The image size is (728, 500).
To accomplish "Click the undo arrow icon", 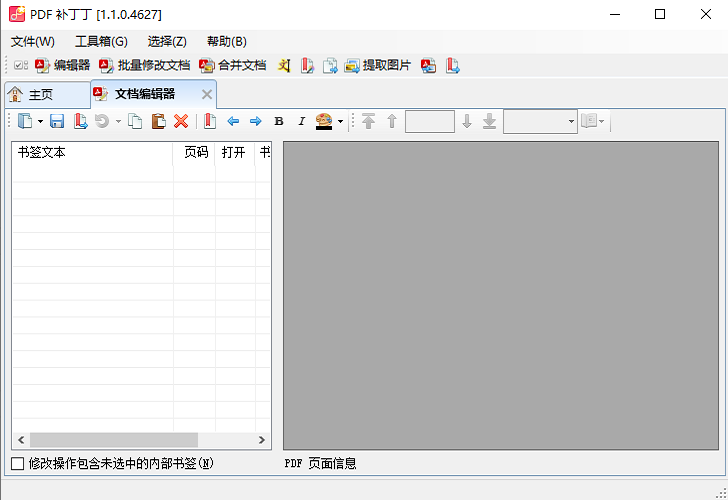I will [x=102, y=121].
